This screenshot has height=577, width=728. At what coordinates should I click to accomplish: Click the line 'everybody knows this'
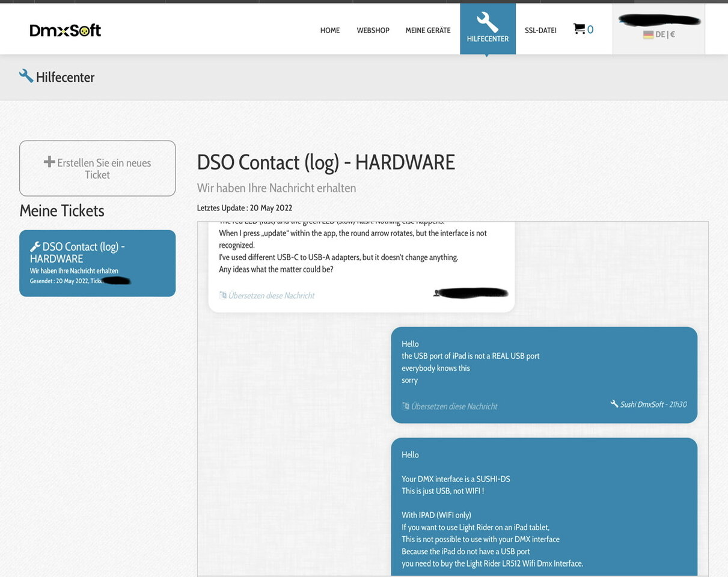(x=436, y=368)
